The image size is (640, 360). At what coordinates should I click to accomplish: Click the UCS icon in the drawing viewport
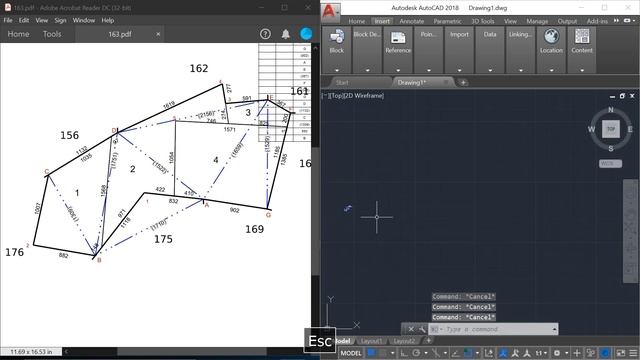click(342, 313)
